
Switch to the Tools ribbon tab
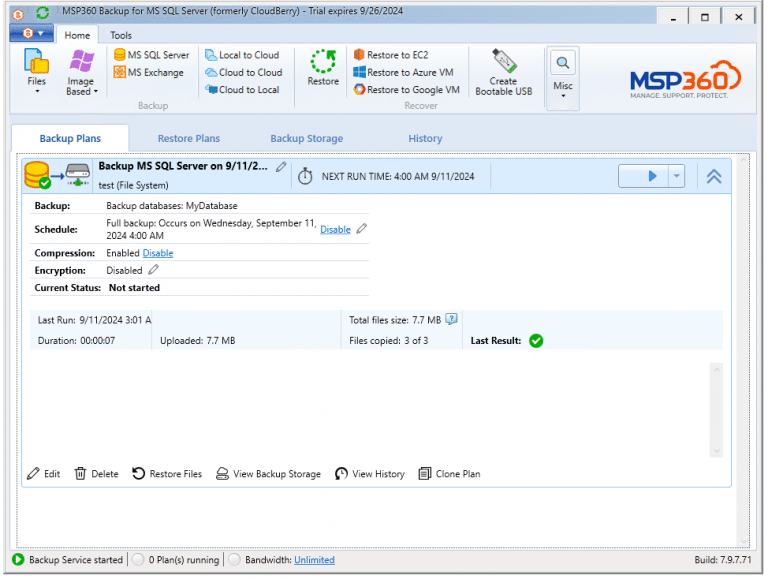coord(120,35)
